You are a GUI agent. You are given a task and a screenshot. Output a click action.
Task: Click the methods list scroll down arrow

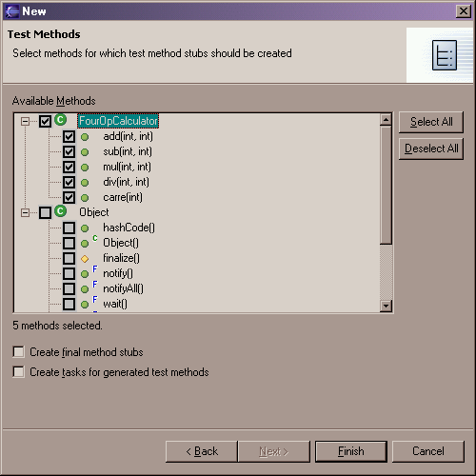pos(386,306)
